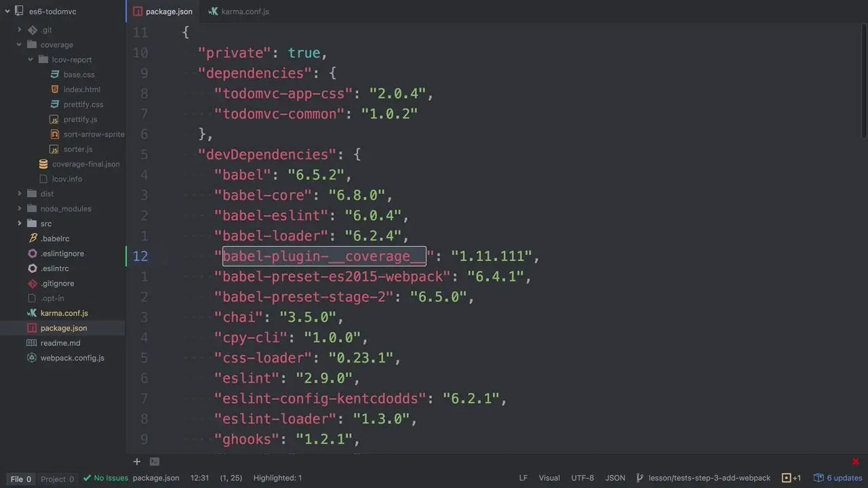This screenshot has width=868, height=488.
Task: Switch to the karma.conf.js tab
Action: pyautogui.click(x=239, y=12)
